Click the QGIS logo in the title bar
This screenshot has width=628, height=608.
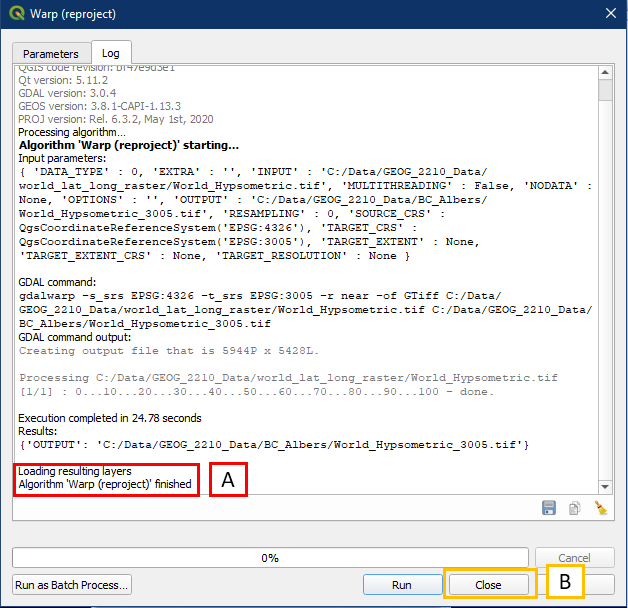pos(18,14)
